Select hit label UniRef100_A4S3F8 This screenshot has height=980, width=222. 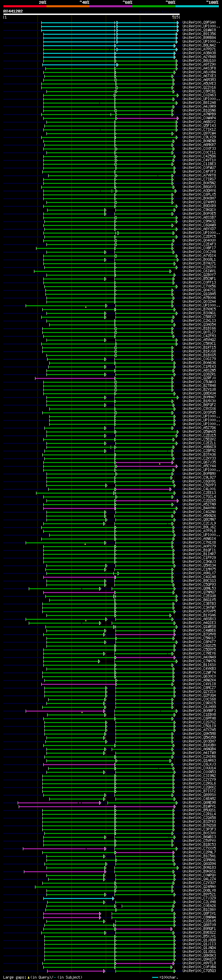(199, 68)
